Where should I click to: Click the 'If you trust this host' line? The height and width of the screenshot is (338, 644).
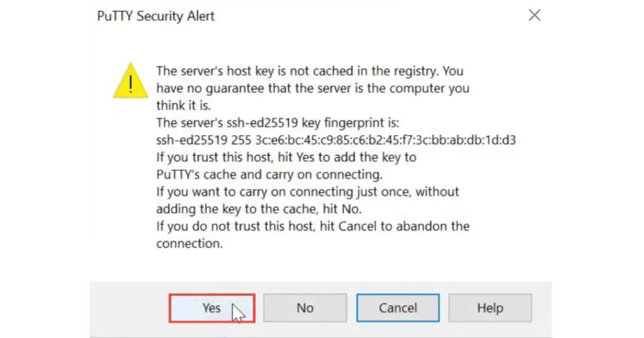(x=286, y=157)
